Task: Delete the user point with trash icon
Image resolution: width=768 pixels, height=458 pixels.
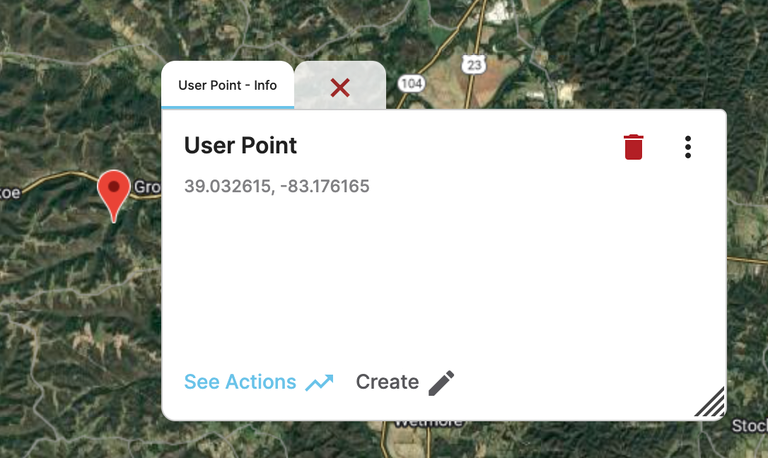Action: tap(633, 147)
